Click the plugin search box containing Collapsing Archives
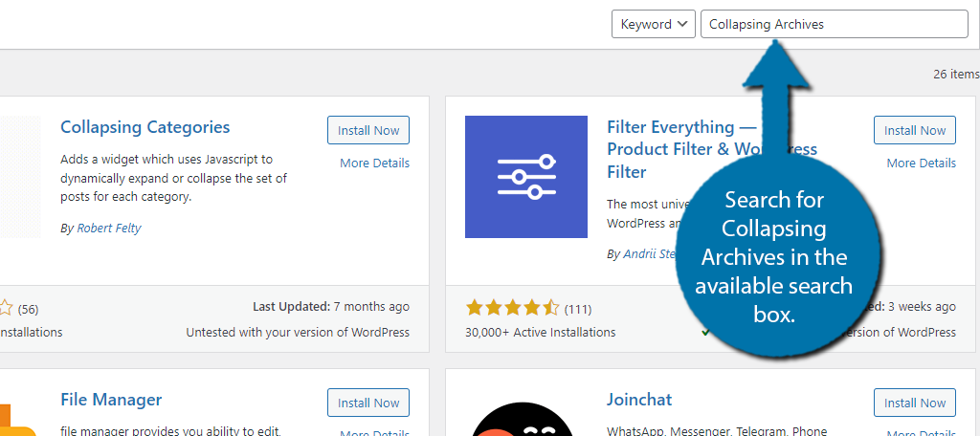This screenshot has height=436, width=980. tap(835, 24)
